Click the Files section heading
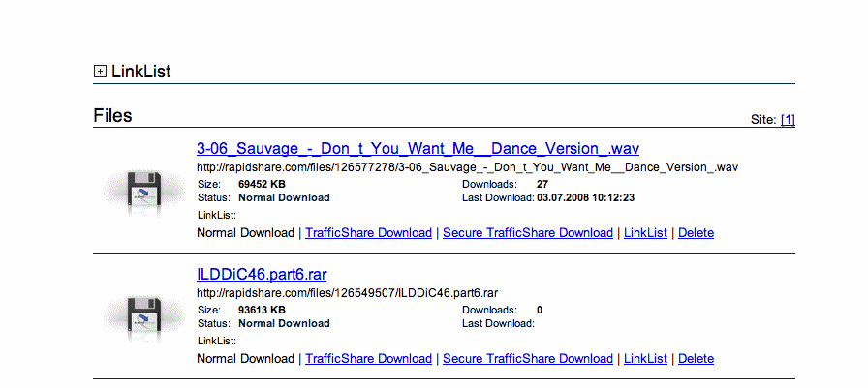Image resolution: width=868 pixels, height=388 pixels. pos(113,117)
